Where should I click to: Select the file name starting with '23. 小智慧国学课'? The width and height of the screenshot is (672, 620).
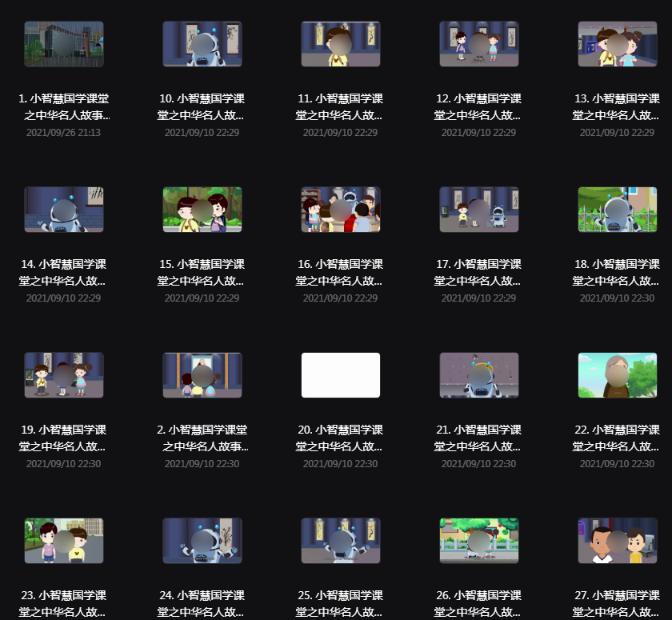click(x=63, y=604)
